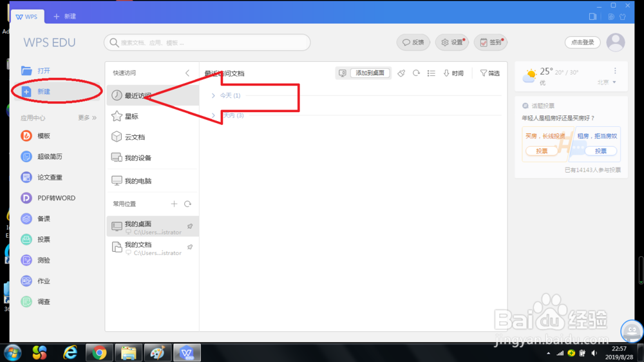Viewport: 644px width, 362px height.
Task: Expand the 天内 (3) document group
Action: 213,115
